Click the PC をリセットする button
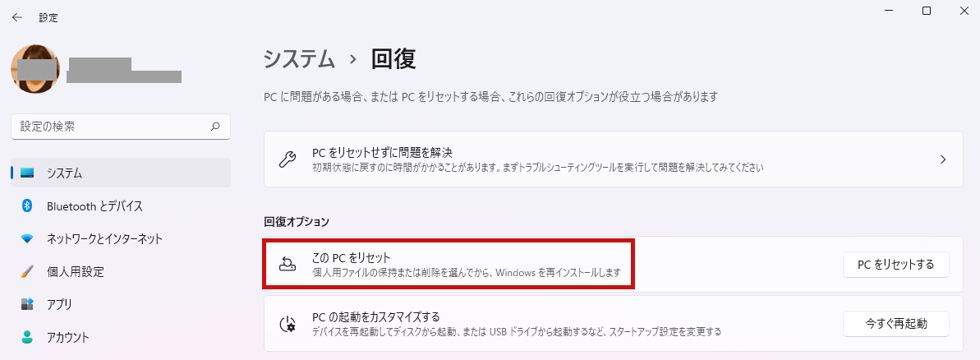 pyautogui.click(x=895, y=265)
